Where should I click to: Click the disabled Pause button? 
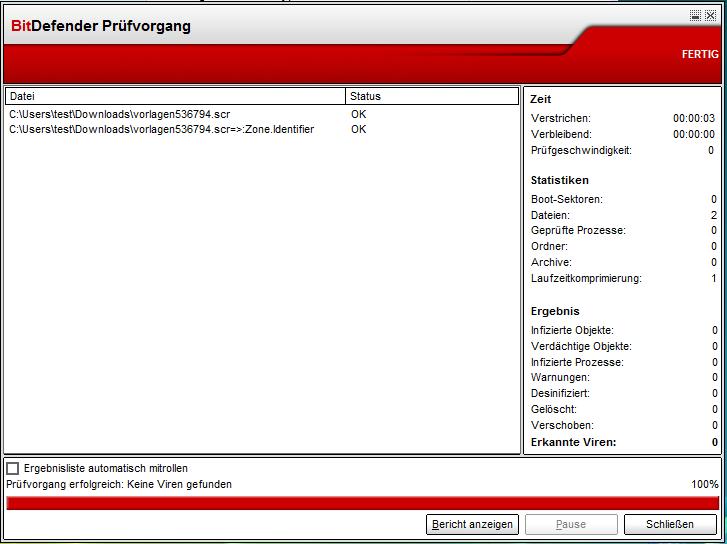coord(571,525)
